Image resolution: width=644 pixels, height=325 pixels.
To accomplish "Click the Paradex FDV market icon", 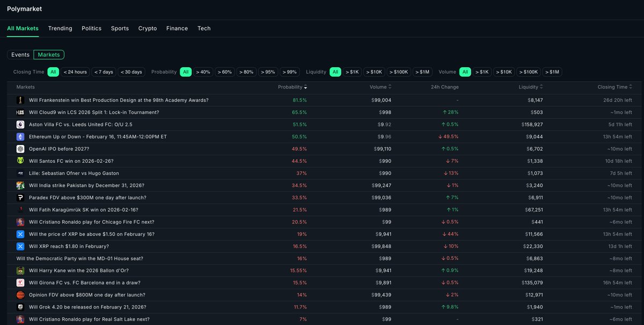I will [x=20, y=198].
